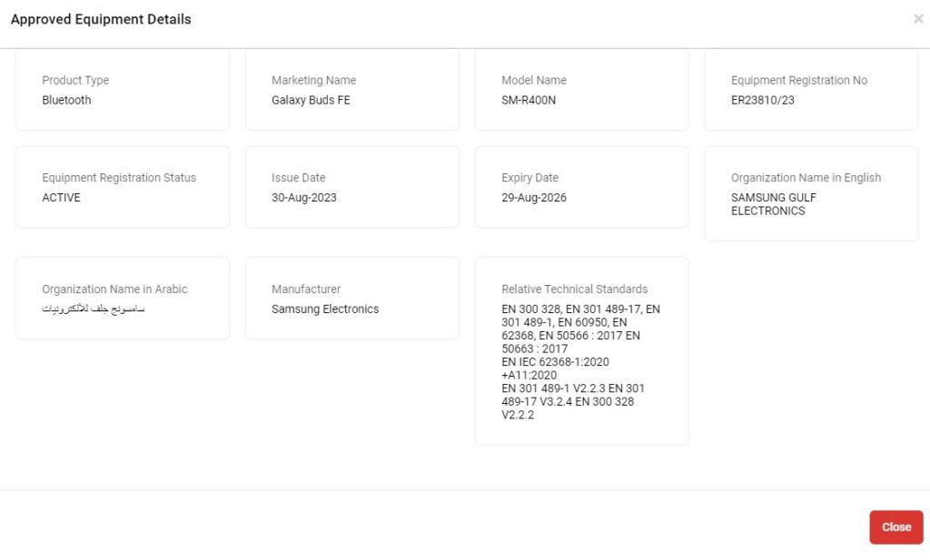This screenshot has width=930, height=560.
Task: Click the 'Product Type' label
Action: coord(75,80)
